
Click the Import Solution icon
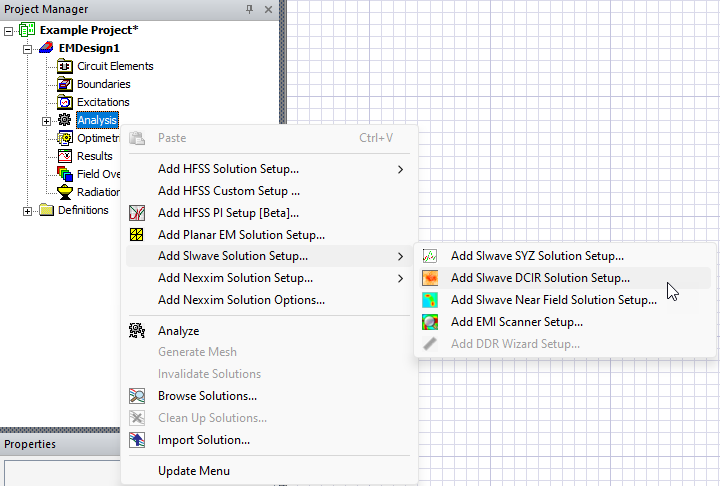pyautogui.click(x=137, y=440)
